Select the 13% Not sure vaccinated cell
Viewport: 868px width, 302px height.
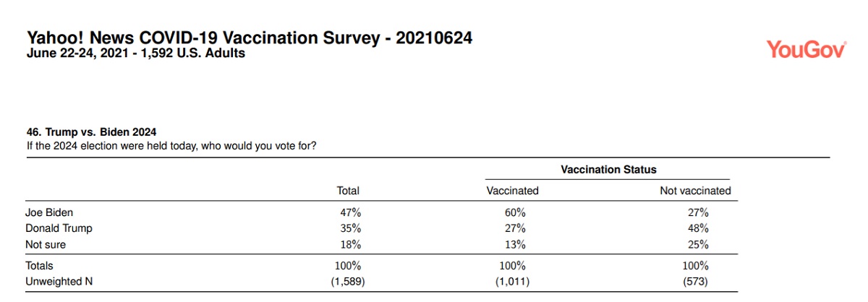pyautogui.click(x=516, y=244)
